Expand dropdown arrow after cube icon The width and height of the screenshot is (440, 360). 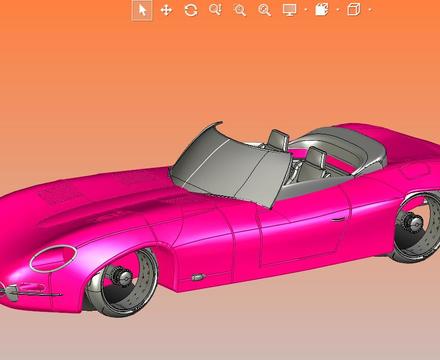point(370,10)
